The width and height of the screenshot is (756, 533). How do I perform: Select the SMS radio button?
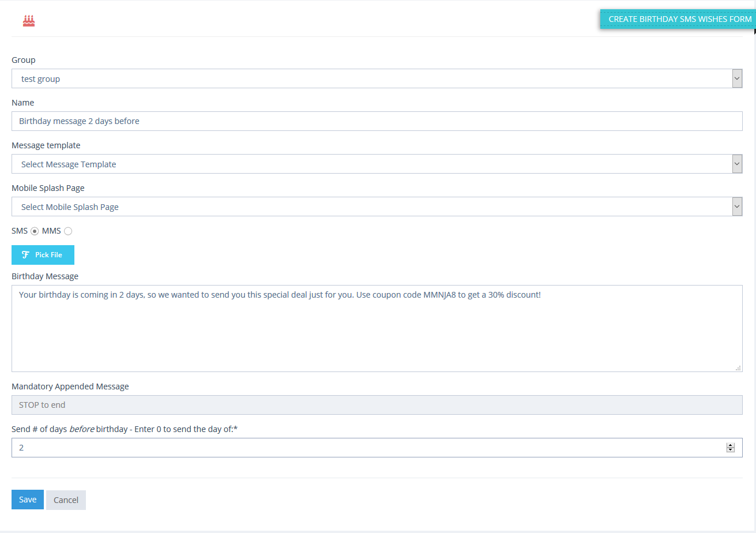tap(35, 231)
